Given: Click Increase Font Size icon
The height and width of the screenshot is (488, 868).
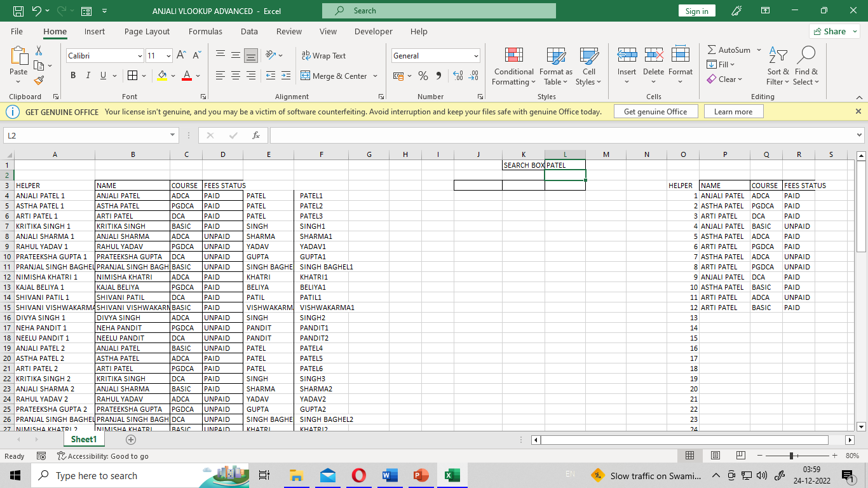Looking at the screenshot, I should pos(181,55).
